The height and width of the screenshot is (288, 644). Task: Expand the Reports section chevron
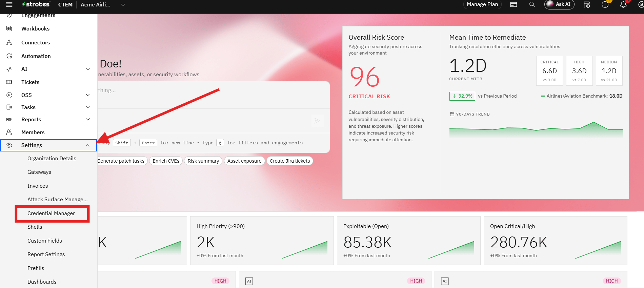[88, 119]
